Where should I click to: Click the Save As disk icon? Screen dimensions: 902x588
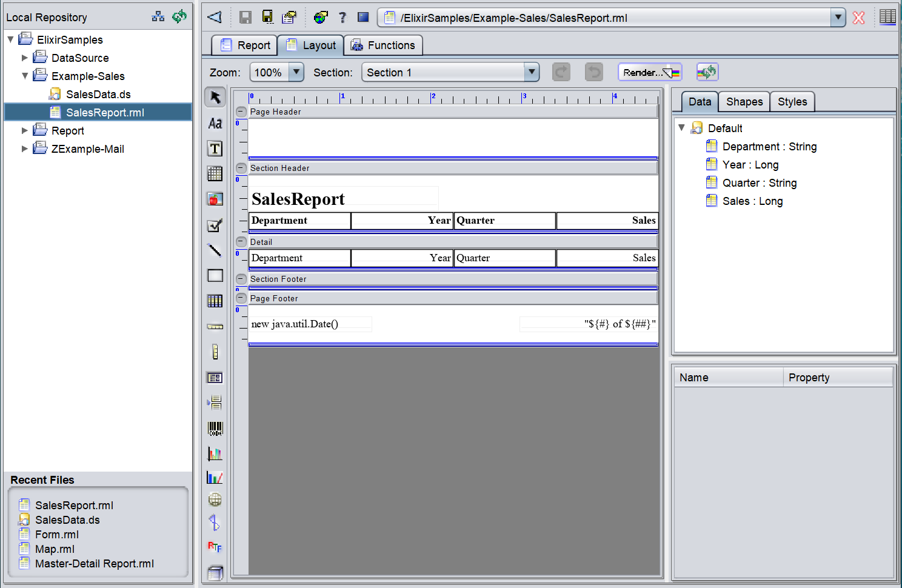point(267,17)
